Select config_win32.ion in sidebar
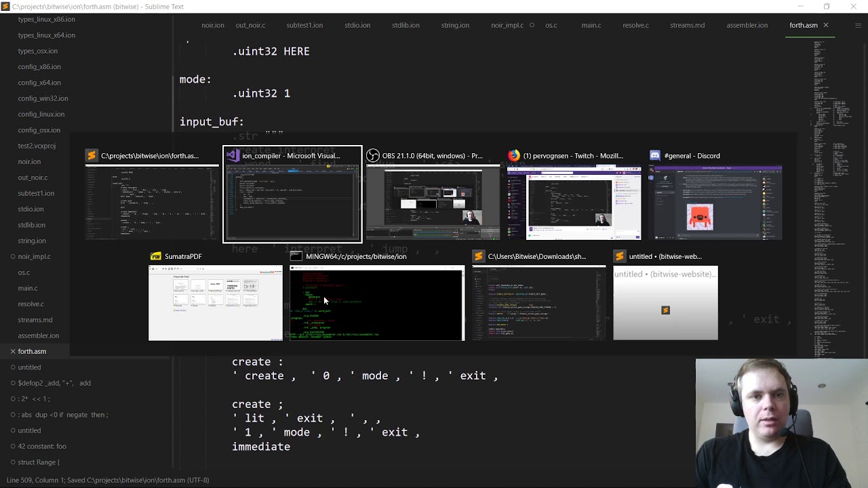Viewport: 868px width, 488px height. pos(43,98)
